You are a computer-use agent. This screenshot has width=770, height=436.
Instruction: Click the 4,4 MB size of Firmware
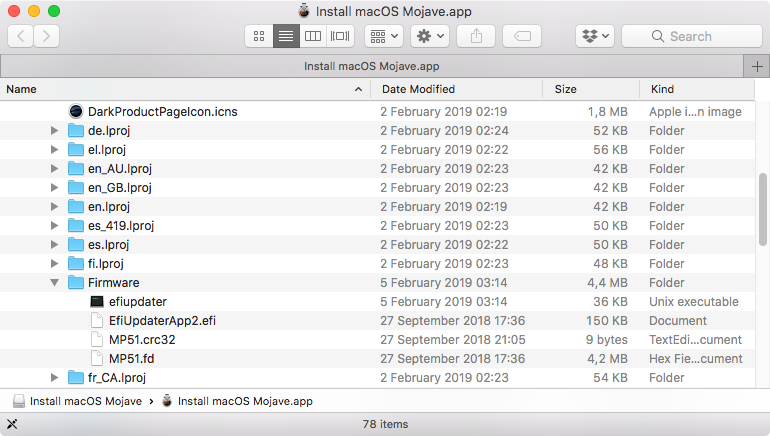[607, 282]
